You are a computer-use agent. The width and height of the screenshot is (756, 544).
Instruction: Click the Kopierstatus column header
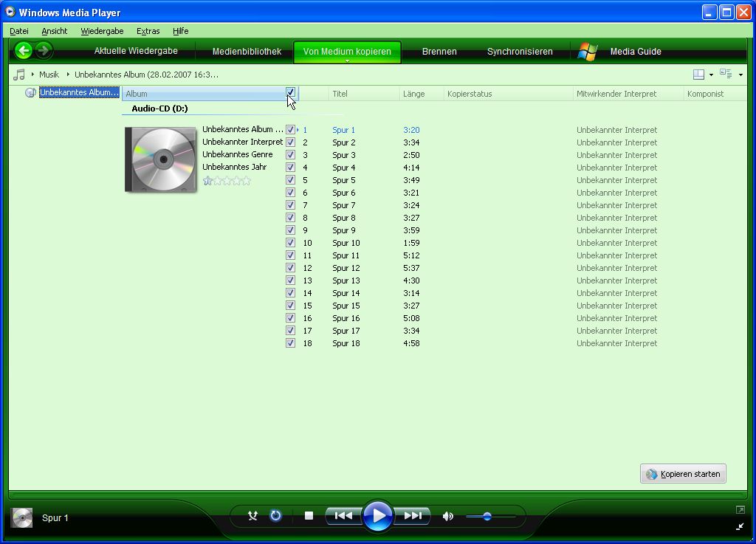508,94
